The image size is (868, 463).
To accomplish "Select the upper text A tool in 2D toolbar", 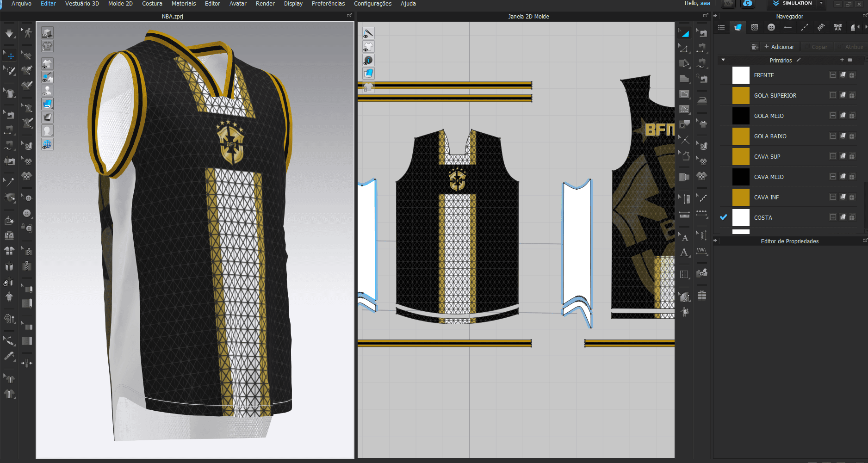I will tap(684, 237).
